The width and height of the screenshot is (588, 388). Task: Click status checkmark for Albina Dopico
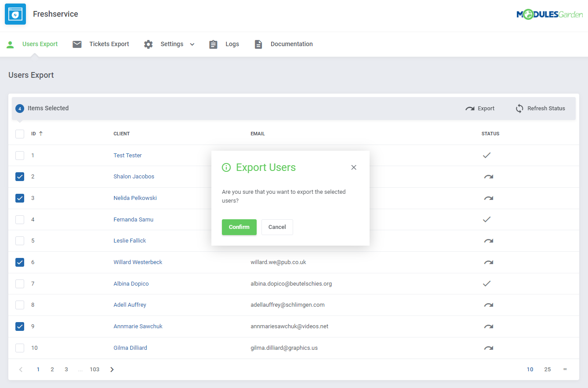coord(486,283)
